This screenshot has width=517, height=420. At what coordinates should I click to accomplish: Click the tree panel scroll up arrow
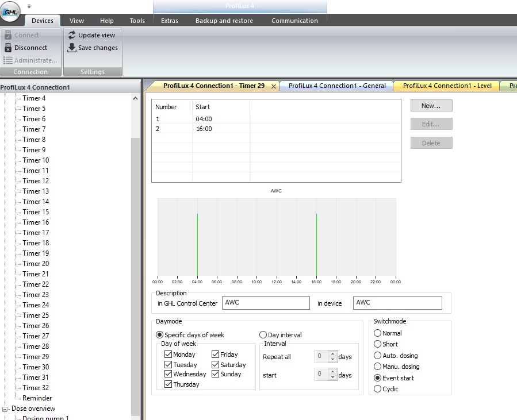(x=135, y=98)
